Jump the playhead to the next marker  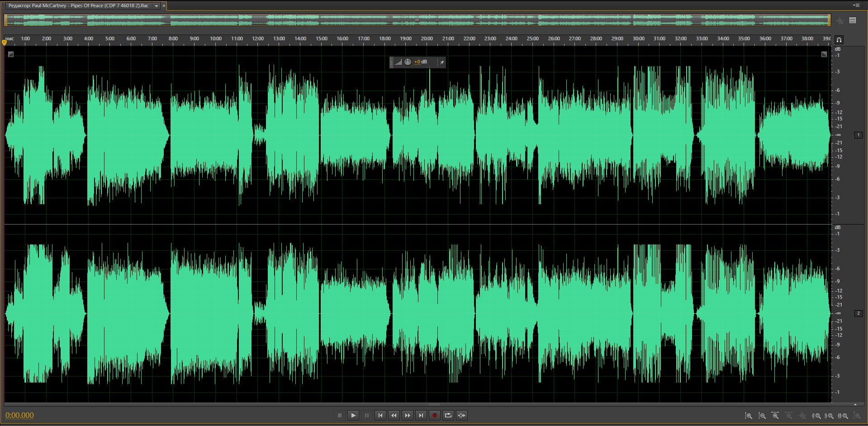pyautogui.click(x=421, y=415)
